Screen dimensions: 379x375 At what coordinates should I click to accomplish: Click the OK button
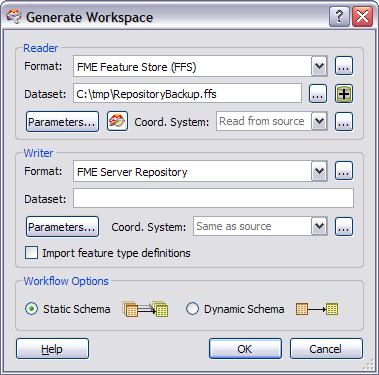(x=245, y=349)
